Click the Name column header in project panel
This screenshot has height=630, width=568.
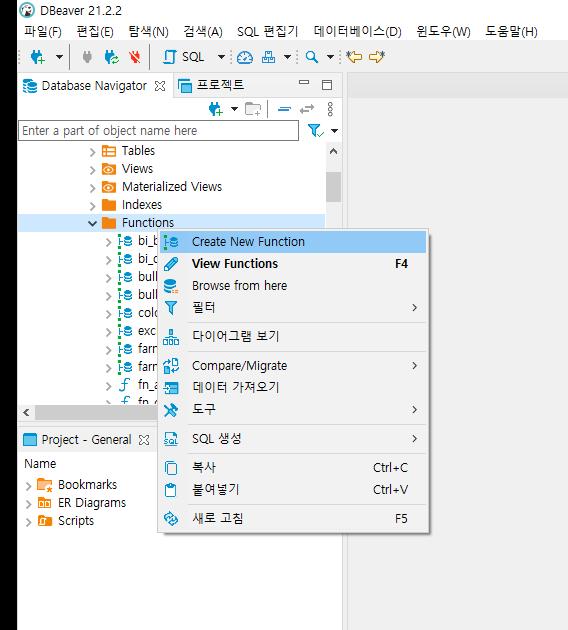click(40, 464)
